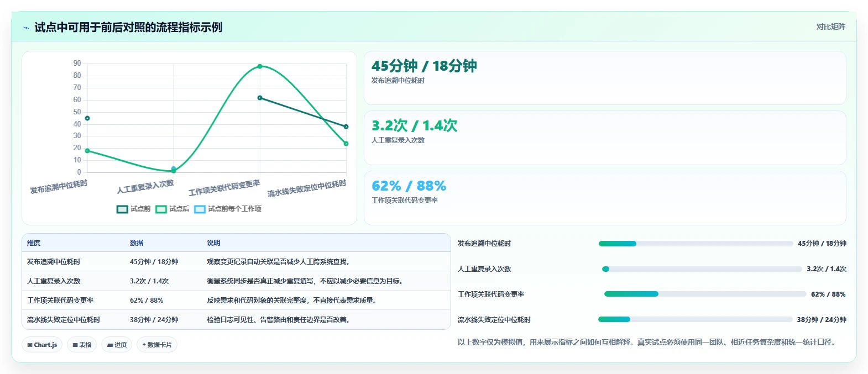The width and height of the screenshot is (868, 374).
Task: Click the 数据卡片 tag chip
Action: (157, 345)
